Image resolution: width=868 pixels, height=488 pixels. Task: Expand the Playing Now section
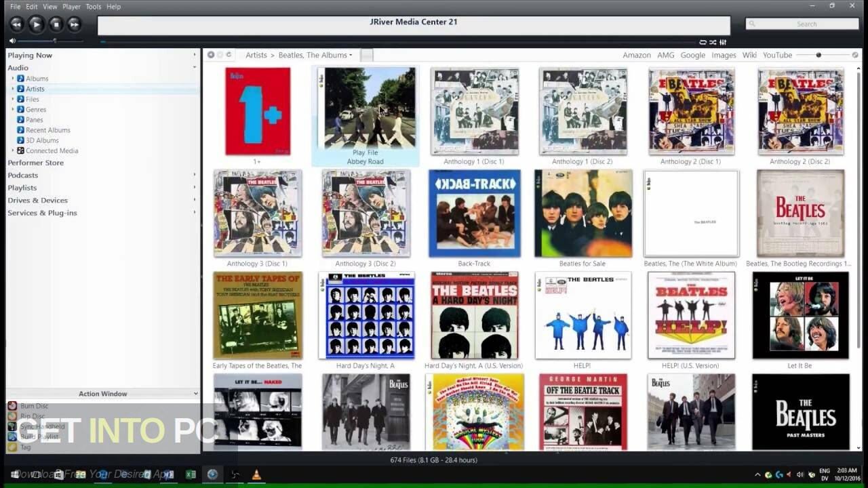pos(195,55)
